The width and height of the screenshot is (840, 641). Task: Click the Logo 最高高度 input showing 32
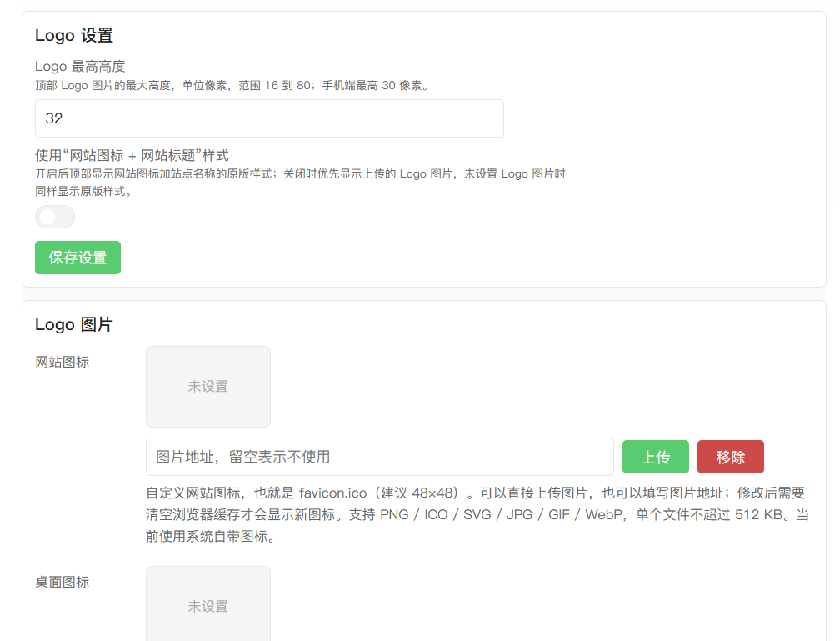[x=269, y=118]
